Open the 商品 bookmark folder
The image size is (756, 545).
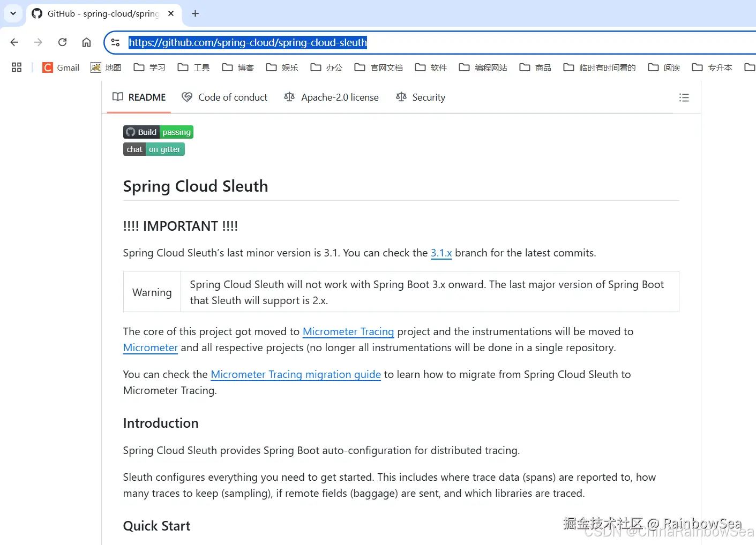(x=535, y=67)
